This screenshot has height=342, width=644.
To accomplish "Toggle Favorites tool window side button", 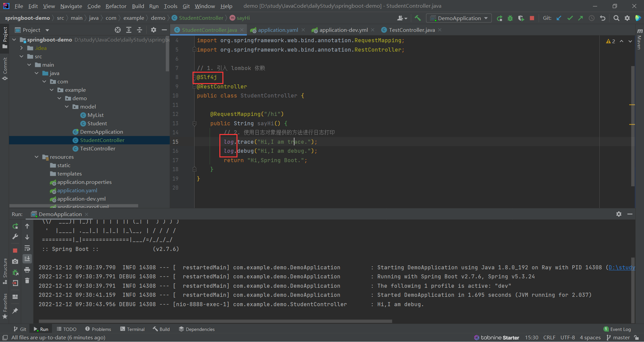I will pos(5,306).
